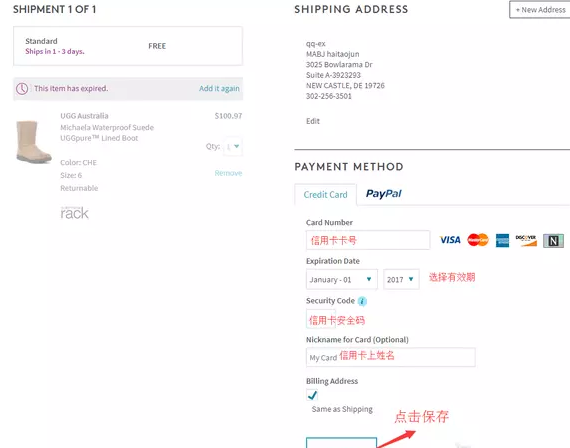Screen dimensions: 570x448
Task: Edit the shipping address
Action: point(313,121)
